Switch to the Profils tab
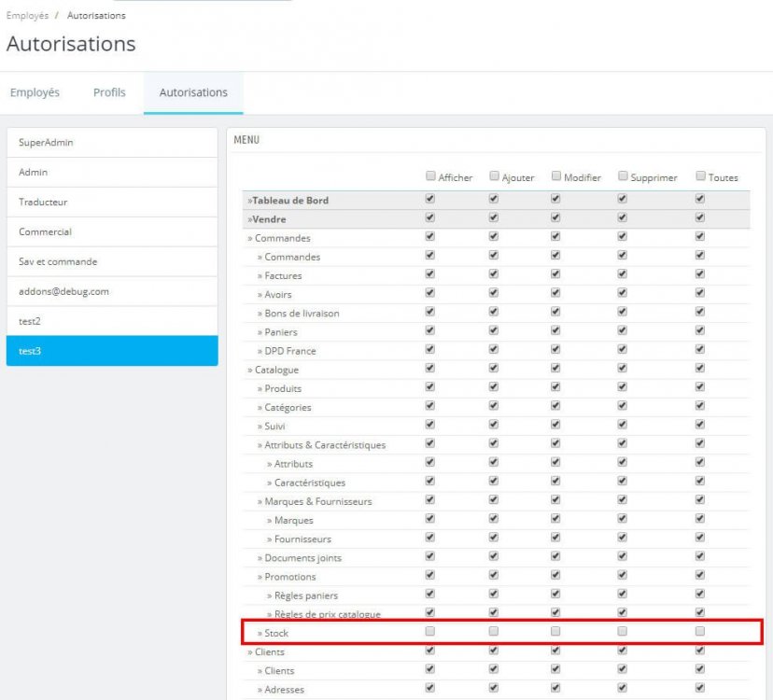The height and width of the screenshot is (700, 773). 109,92
